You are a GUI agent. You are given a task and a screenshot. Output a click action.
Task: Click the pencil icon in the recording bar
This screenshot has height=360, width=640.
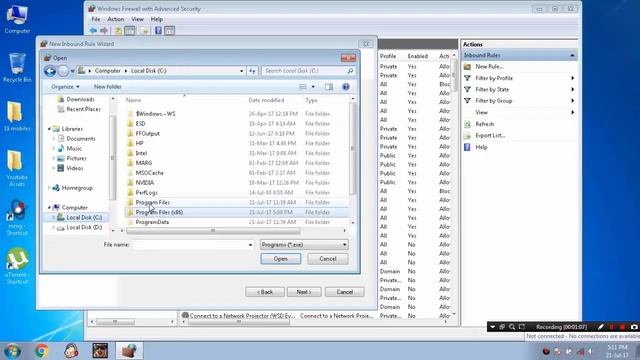coord(600,327)
